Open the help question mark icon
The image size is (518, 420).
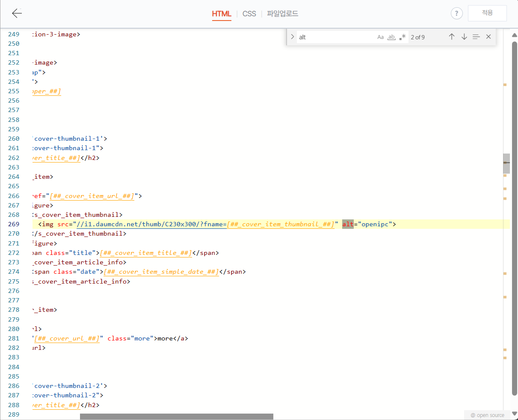[x=456, y=13]
